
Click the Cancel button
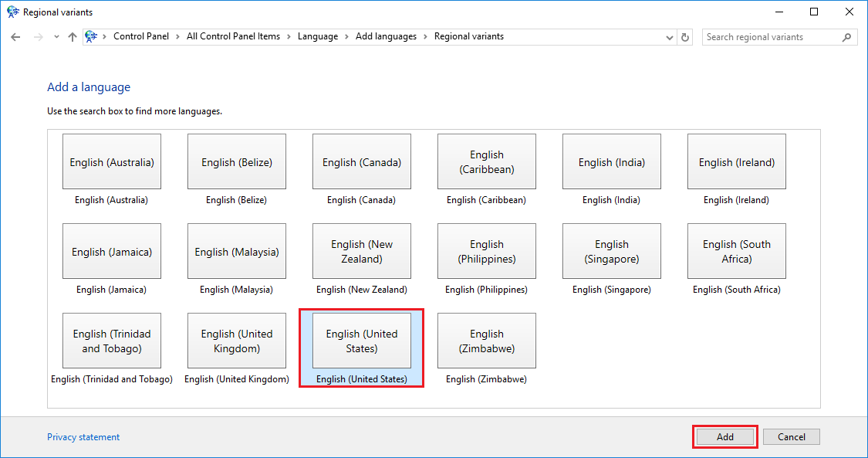792,436
